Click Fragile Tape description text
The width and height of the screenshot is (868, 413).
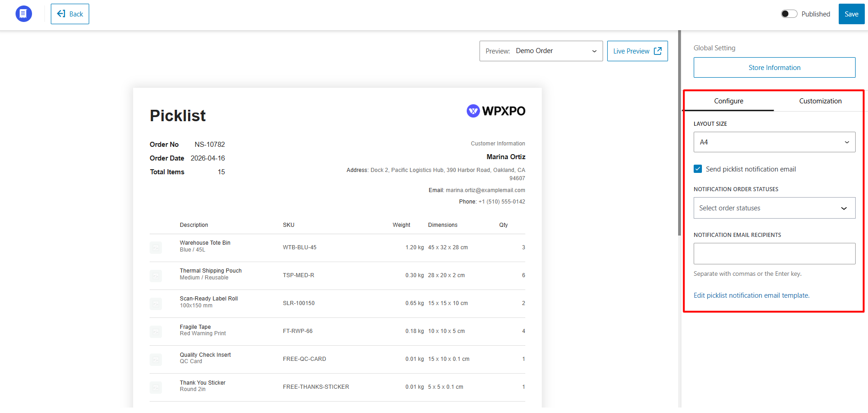(195, 327)
